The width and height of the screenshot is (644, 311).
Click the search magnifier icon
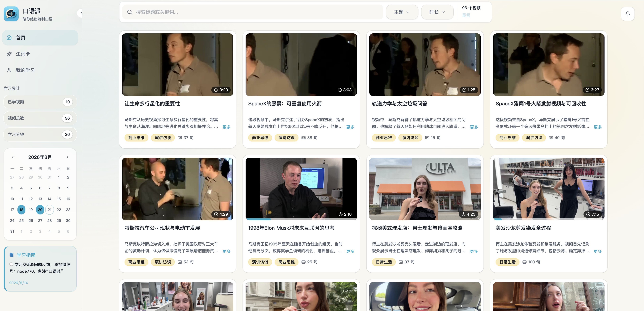(129, 12)
